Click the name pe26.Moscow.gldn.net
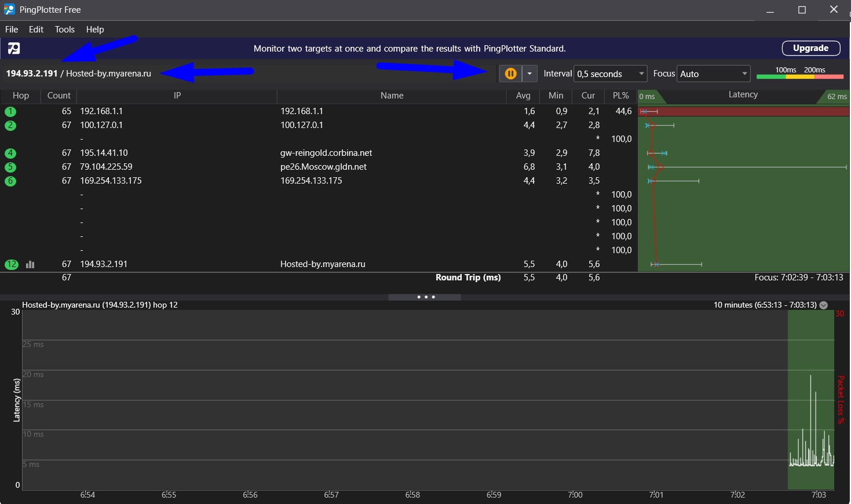This screenshot has width=851, height=504. (x=323, y=167)
